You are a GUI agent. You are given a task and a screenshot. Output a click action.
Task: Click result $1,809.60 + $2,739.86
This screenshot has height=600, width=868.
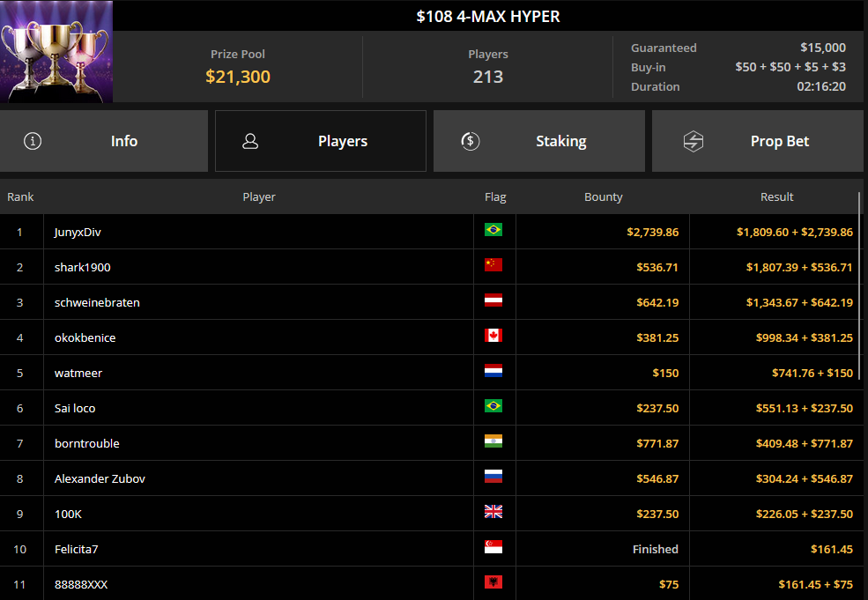(x=794, y=233)
